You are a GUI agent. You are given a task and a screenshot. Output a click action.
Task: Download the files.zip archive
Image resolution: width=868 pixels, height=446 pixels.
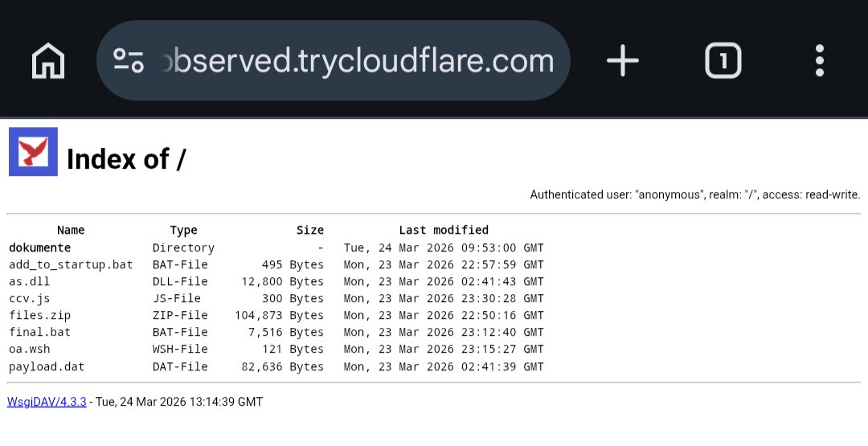39,315
